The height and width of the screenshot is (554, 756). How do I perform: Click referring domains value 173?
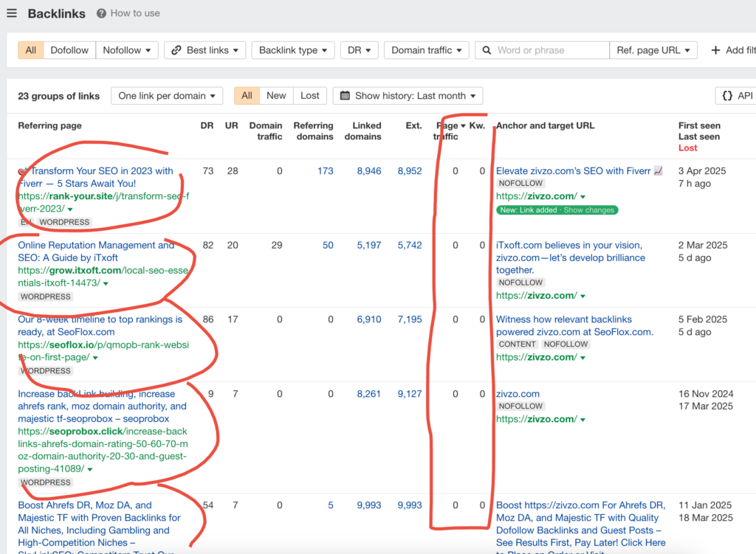pos(326,171)
